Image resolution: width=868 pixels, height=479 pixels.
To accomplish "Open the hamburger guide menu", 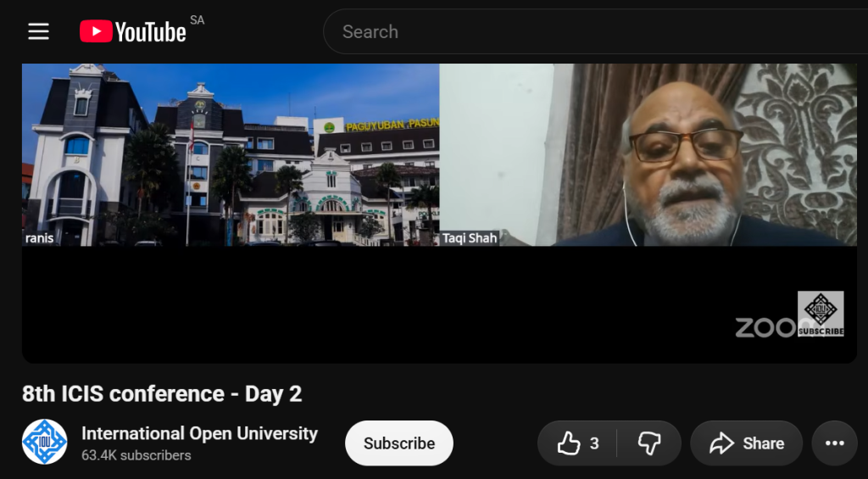I will (x=39, y=31).
